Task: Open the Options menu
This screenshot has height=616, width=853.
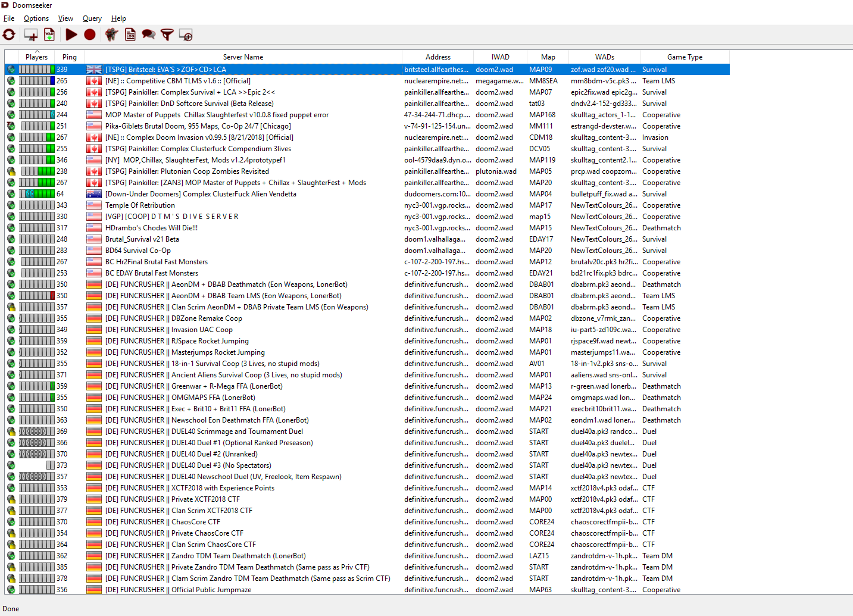Action: pyautogui.click(x=36, y=18)
